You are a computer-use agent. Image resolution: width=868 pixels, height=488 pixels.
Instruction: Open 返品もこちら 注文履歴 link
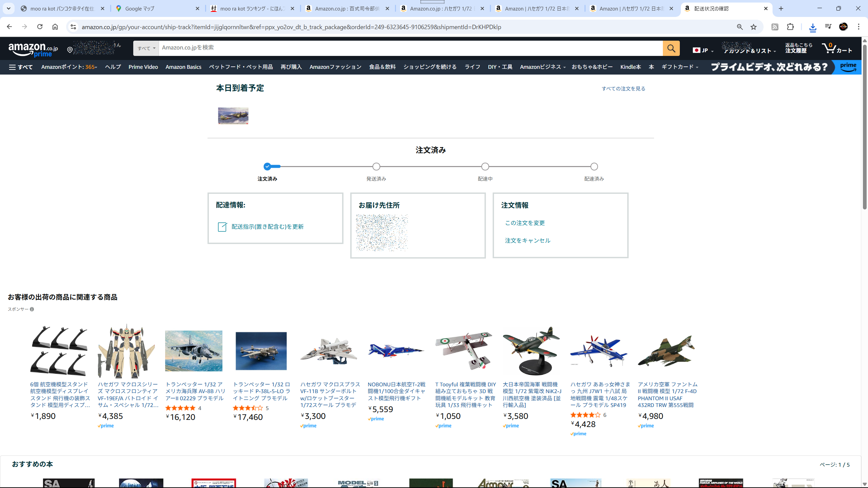(x=798, y=48)
